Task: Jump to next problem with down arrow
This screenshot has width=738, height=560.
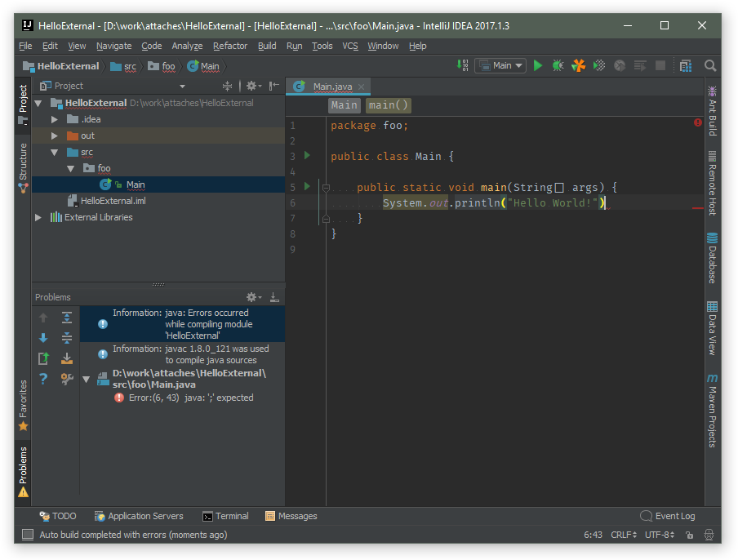Action: 43,338
